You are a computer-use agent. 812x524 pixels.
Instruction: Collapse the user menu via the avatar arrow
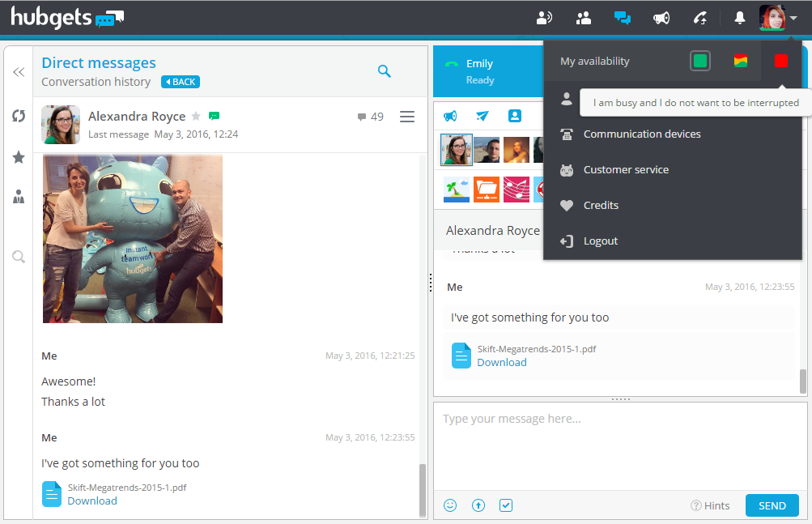[793, 19]
